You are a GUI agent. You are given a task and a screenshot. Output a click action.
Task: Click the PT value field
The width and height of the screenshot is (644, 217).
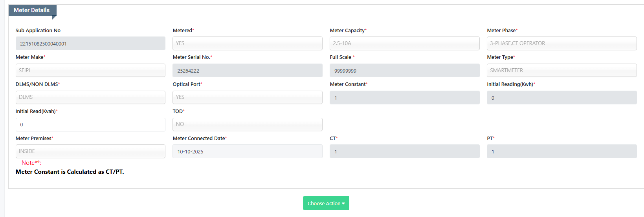coord(561,151)
